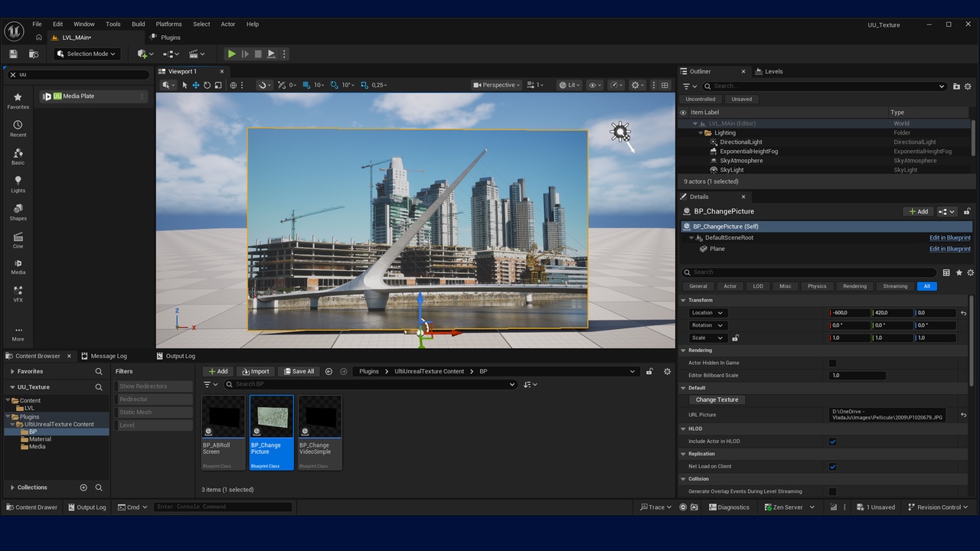
Task: Click the URL Picture path field
Action: (x=887, y=415)
